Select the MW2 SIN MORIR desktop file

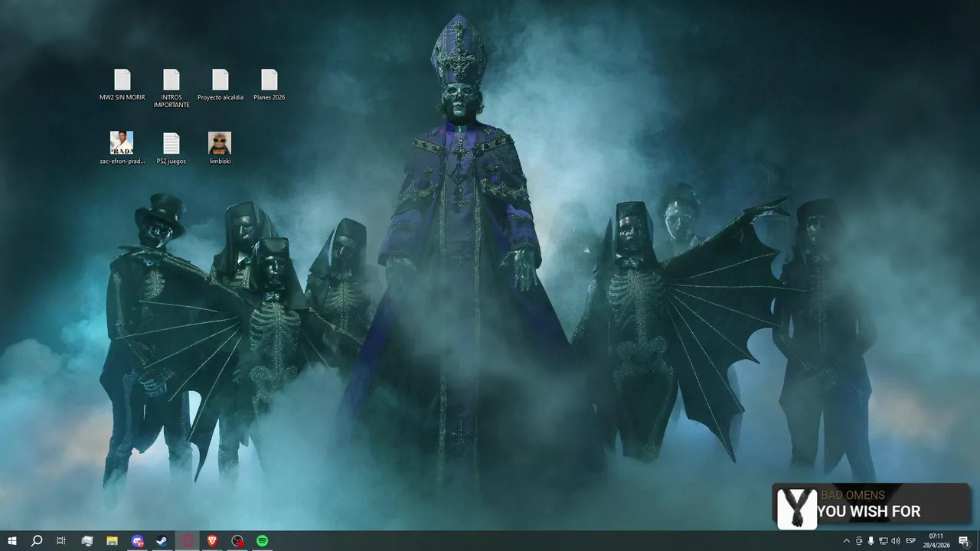click(x=122, y=85)
